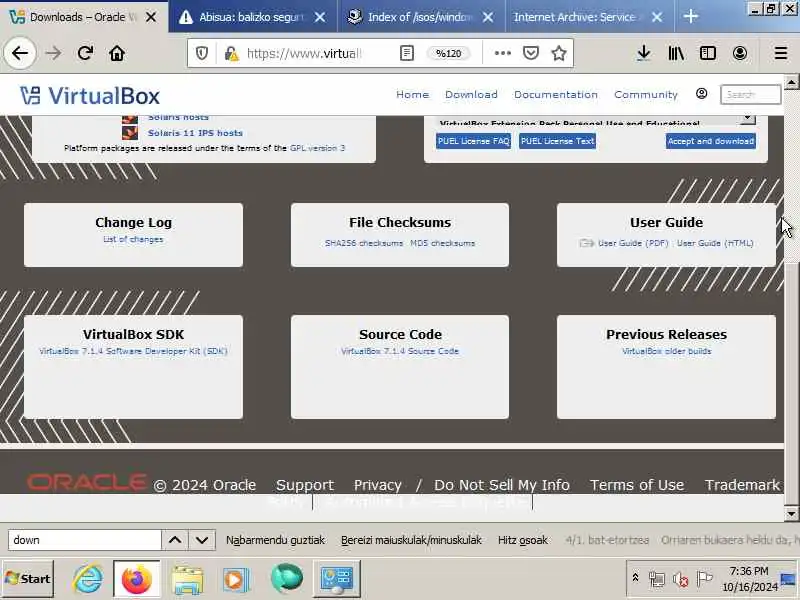Click the VirtualBox logo
This screenshot has height=600, width=800.
(90, 95)
